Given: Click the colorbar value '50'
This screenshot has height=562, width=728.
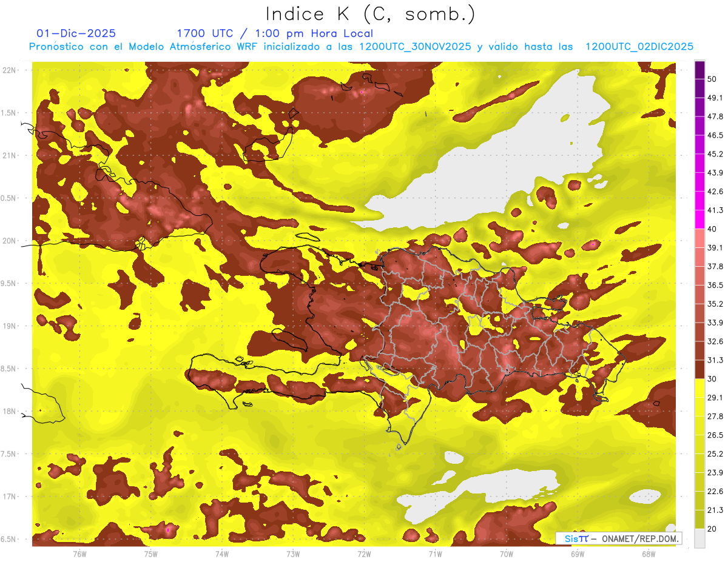Looking at the screenshot, I should coord(712,79).
